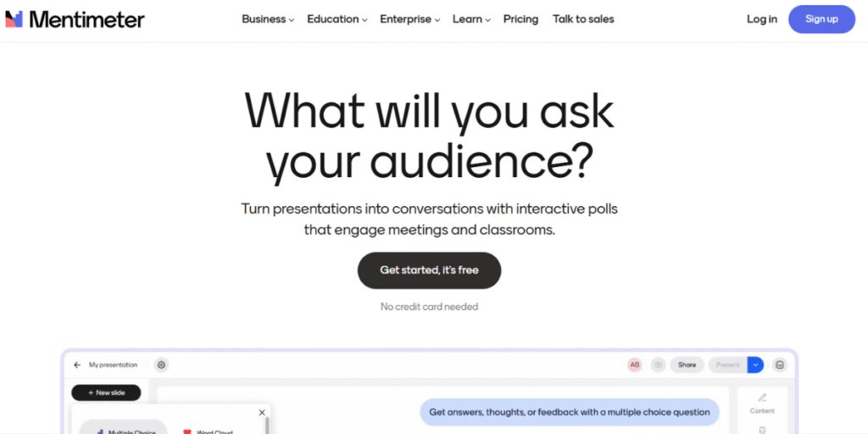Screen dimensions: 868x434
Task: Click the Mentimeter logo icon
Action: pyautogui.click(x=14, y=19)
